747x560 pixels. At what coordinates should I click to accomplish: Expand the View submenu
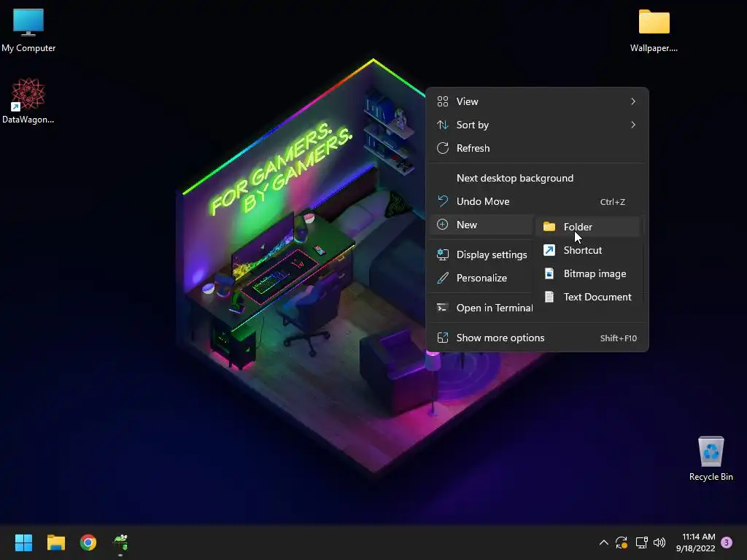tap(537, 101)
